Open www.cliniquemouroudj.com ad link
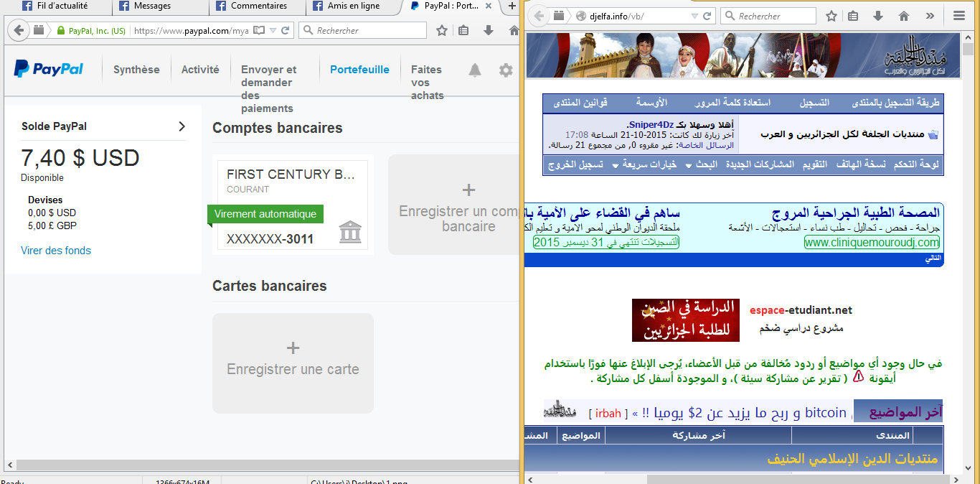The image size is (980, 484). (872, 243)
